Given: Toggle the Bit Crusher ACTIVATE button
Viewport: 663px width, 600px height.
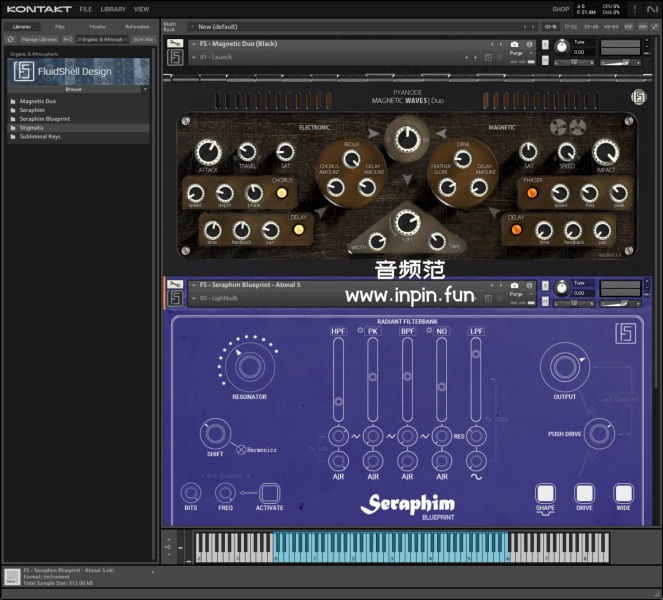Looking at the screenshot, I should pos(270,492).
